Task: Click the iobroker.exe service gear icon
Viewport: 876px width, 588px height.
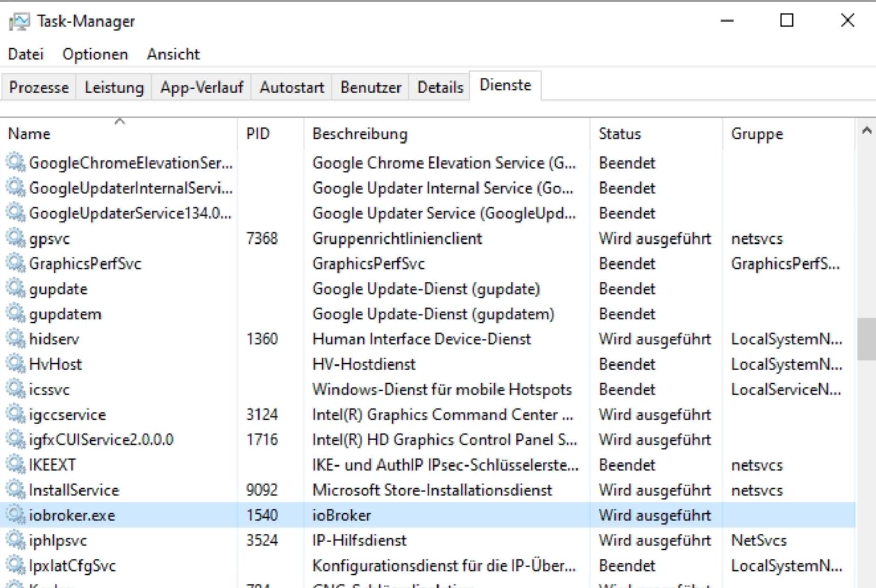Action: [x=15, y=515]
